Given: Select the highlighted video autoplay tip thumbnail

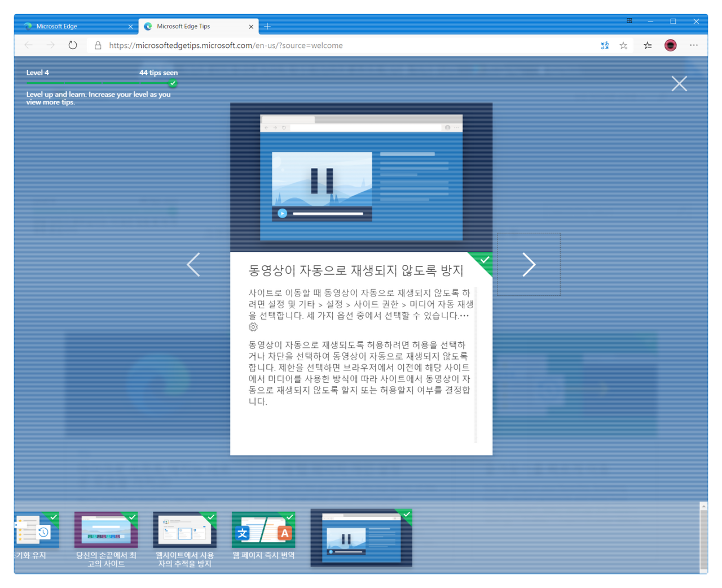Looking at the screenshot, I should [361, 537].
